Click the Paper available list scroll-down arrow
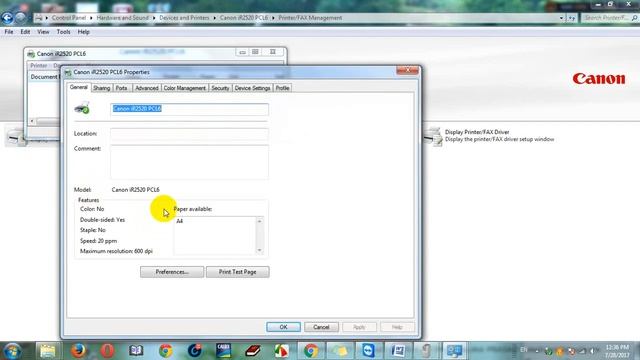Image resolution: width=640 pixels, height=360 pixels. pyautogui.click(x=260, y=251)
